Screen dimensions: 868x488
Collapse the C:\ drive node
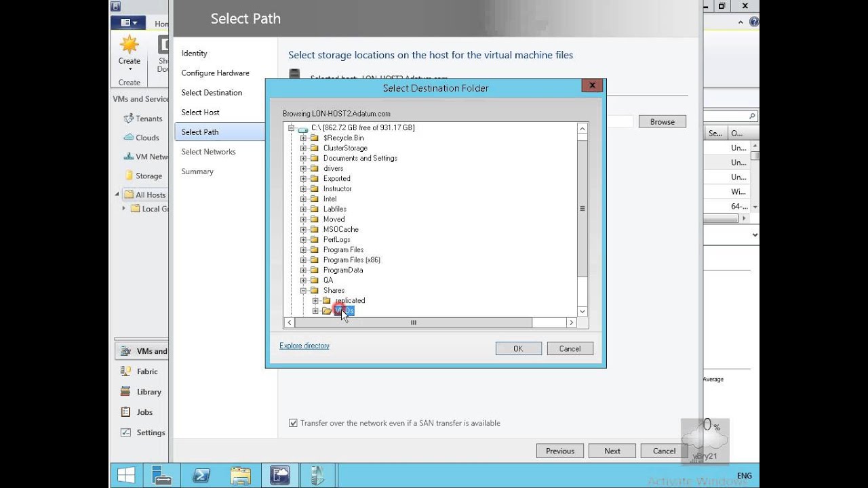291,127
